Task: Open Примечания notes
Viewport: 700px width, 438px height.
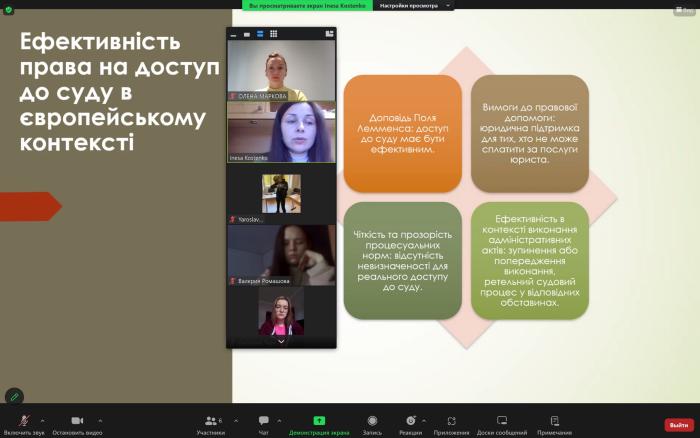Action: (554, 423)
